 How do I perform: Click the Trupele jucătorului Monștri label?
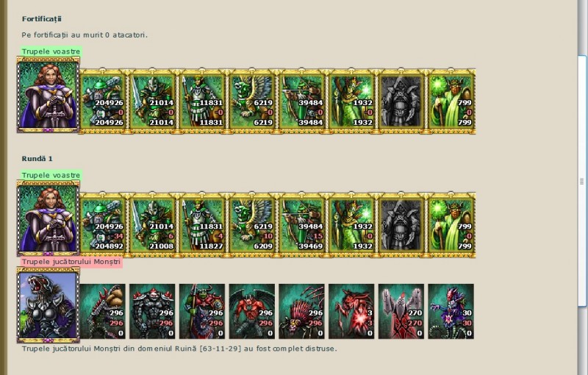coord(71,262)
